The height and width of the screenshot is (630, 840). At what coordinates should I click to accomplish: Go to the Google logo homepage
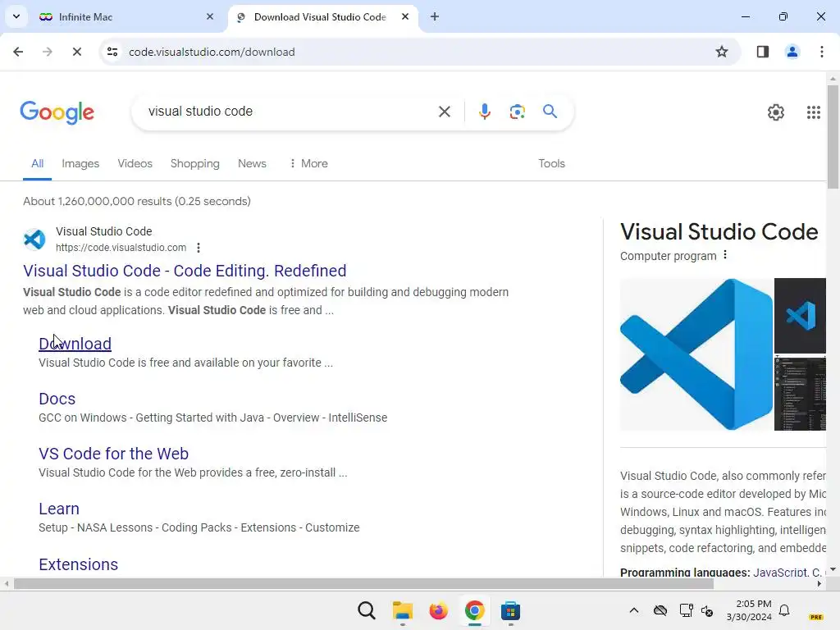pos(57,112)
